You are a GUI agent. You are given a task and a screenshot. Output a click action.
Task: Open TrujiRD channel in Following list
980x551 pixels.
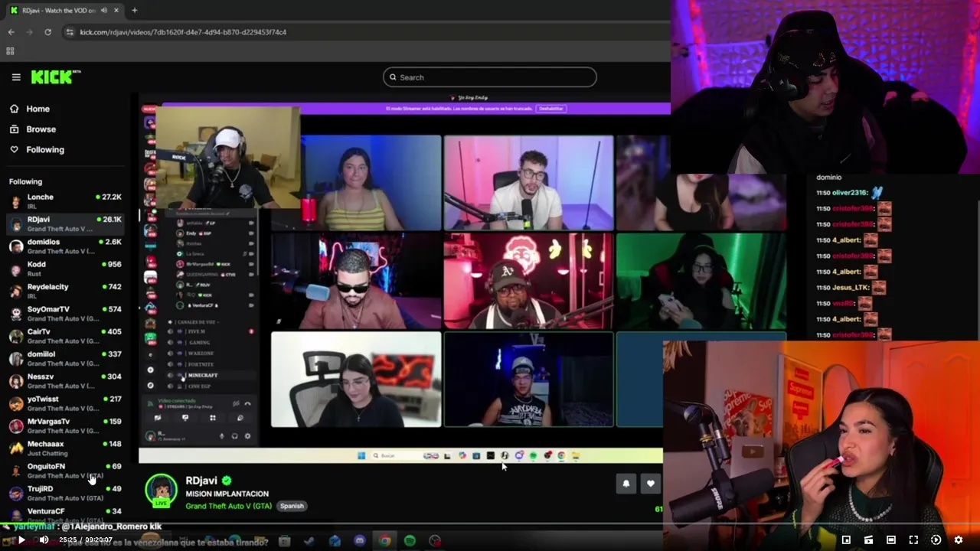coord(65,493)
